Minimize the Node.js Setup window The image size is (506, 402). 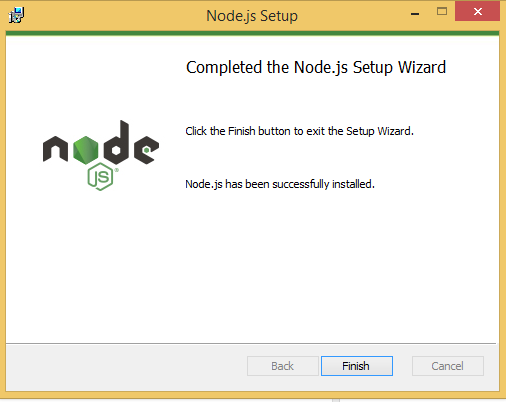point(415,14)
